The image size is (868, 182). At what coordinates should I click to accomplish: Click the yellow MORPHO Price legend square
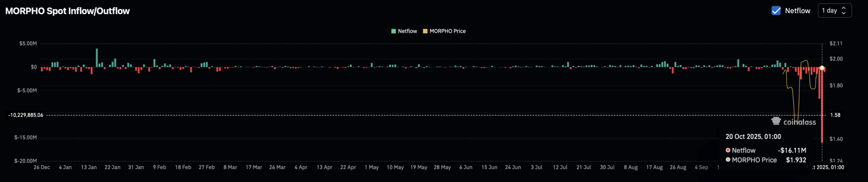click(425, 31)
